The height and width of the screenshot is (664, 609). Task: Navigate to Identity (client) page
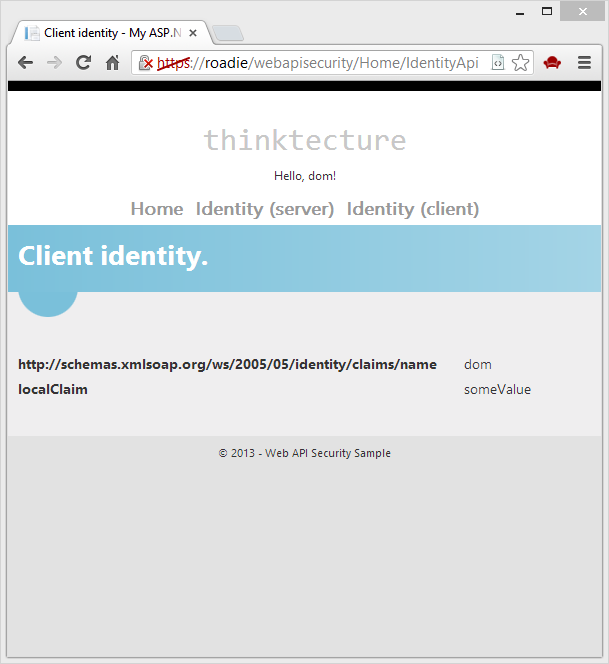(x=413, y=209)
